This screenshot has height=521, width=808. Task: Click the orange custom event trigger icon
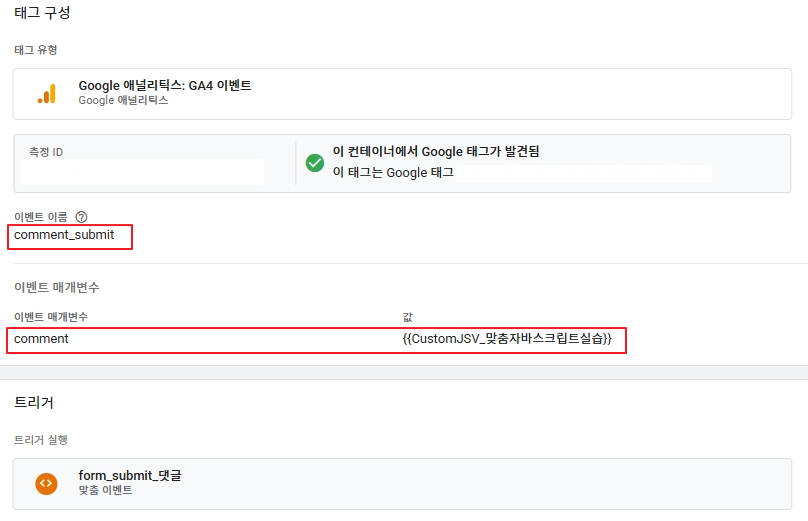point(46,484)
